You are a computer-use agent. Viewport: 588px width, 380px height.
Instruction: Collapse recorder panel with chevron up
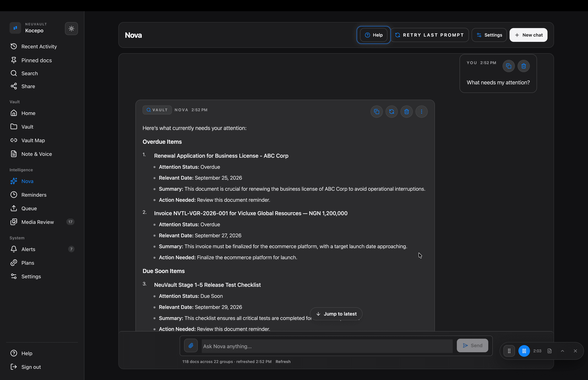click(x=562, y=351)
